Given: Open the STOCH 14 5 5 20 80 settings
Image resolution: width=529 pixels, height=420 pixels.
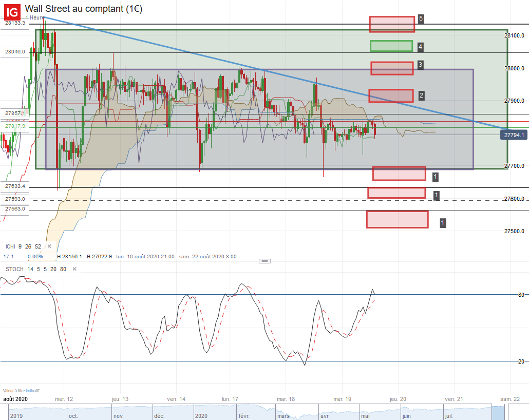Looking at the screenshot, I should [x=36, y=269].
